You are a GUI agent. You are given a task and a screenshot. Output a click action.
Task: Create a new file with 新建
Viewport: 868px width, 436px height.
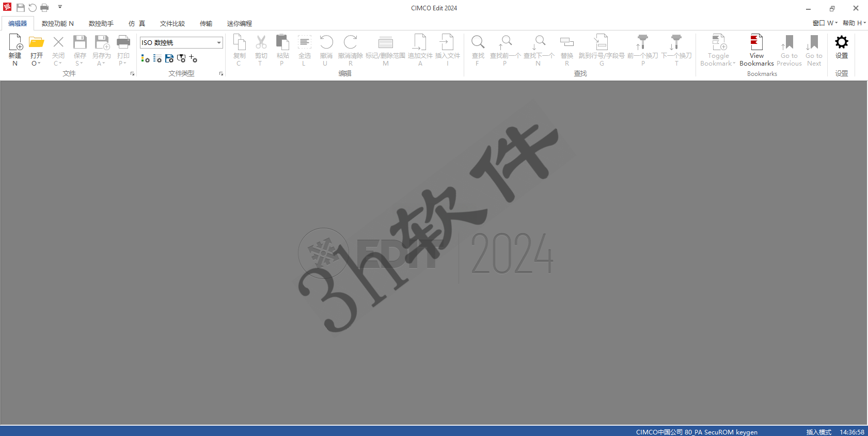click(15, 50)
